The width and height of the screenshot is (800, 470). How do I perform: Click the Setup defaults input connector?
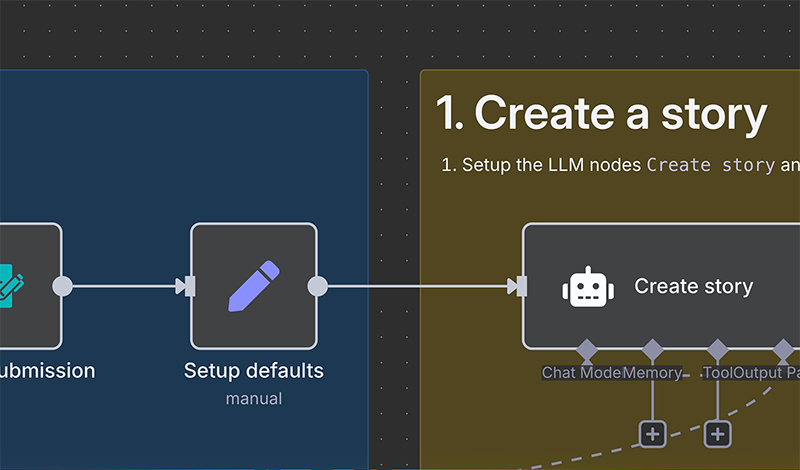pyautogui.click(x=187, y=287)
